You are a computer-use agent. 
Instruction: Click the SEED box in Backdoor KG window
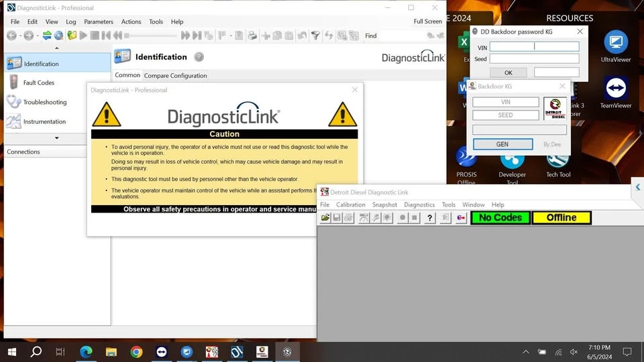click(506, 115)
